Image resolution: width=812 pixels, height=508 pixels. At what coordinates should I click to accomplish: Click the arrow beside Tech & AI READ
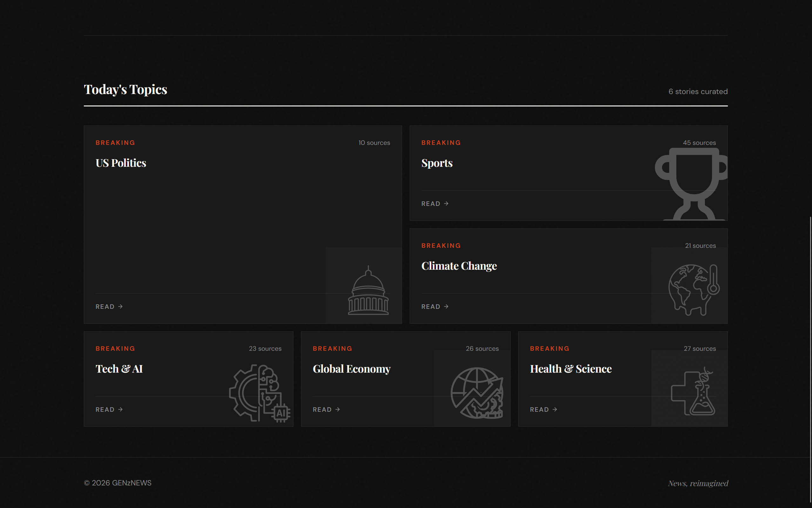point(120,409)
